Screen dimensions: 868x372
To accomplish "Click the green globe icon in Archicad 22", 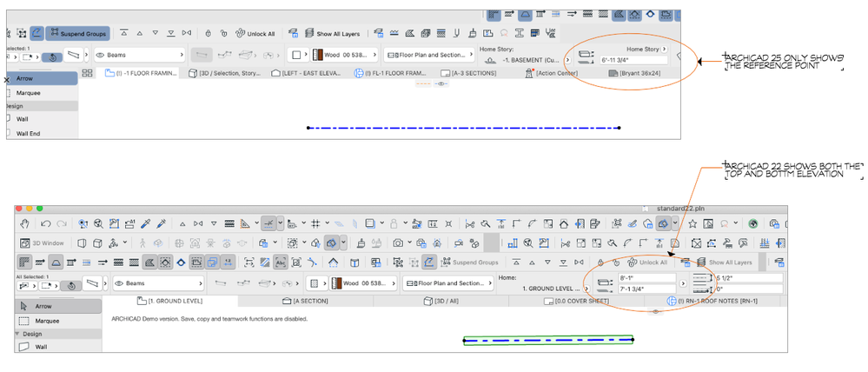I will pos(752,223).
